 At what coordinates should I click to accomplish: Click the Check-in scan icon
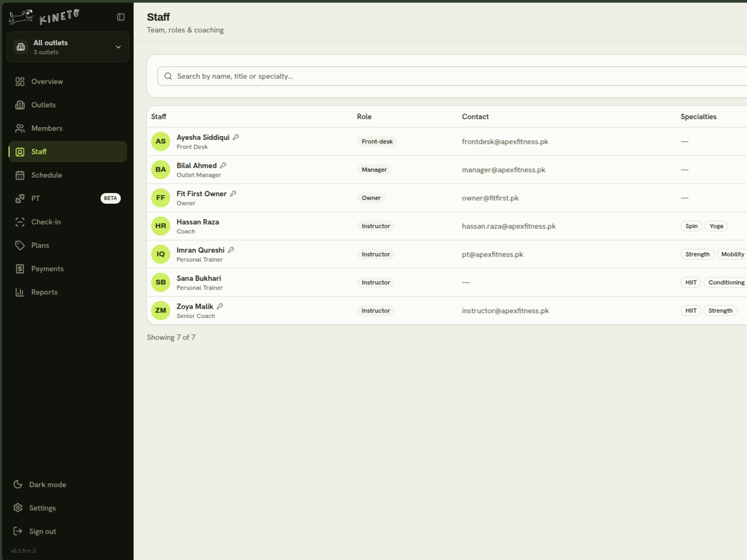[20, 222]
